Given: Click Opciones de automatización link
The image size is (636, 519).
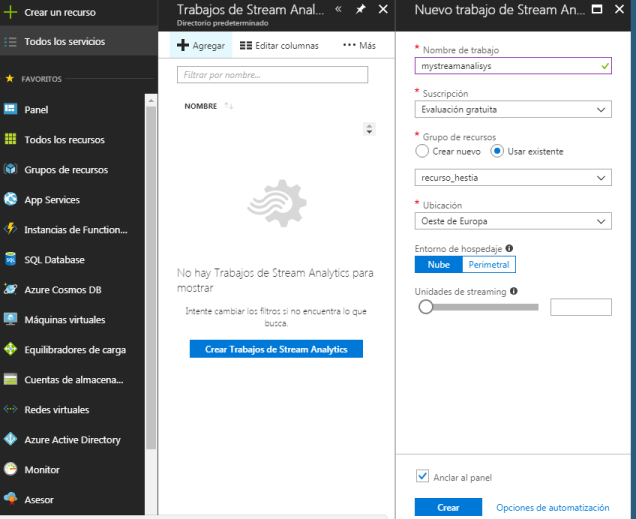Looking at the screenshot, I should [552, 508].
